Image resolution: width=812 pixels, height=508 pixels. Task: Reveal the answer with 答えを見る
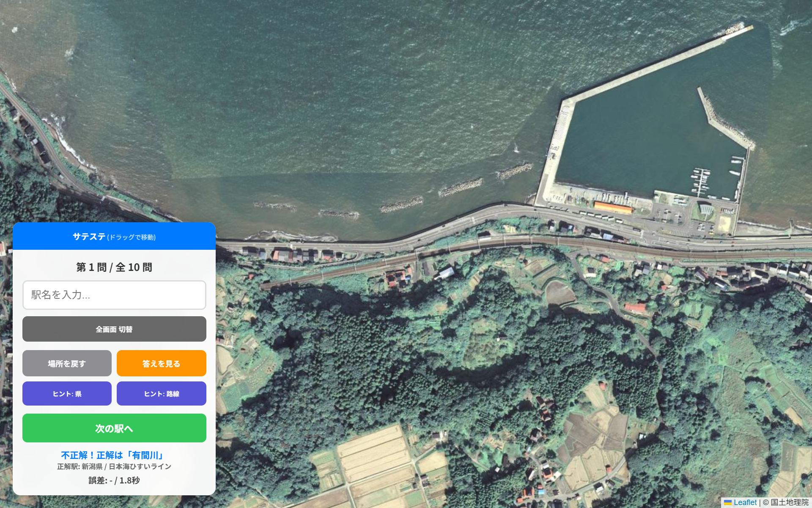click(162, 363)
